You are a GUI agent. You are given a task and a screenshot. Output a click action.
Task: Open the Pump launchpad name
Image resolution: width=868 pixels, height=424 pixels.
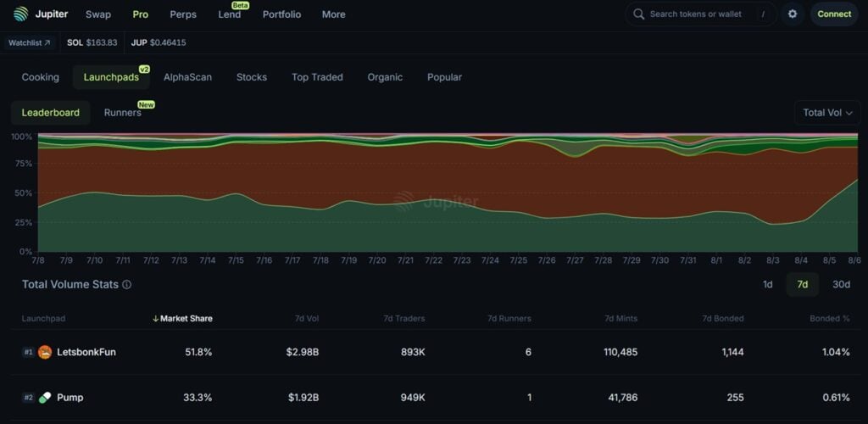pyautogui.click(x=70, y=398)
